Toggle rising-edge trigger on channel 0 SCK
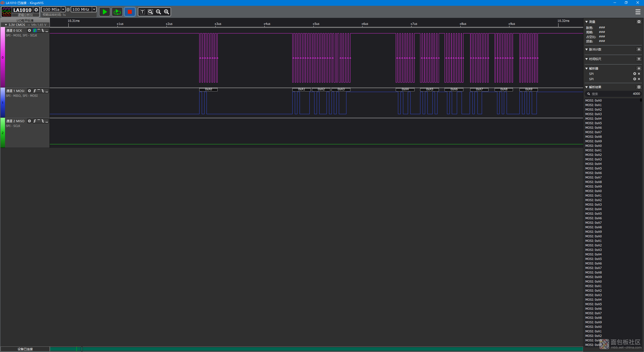644x352 pixels. pyautogui.click(x=35, y=30)
